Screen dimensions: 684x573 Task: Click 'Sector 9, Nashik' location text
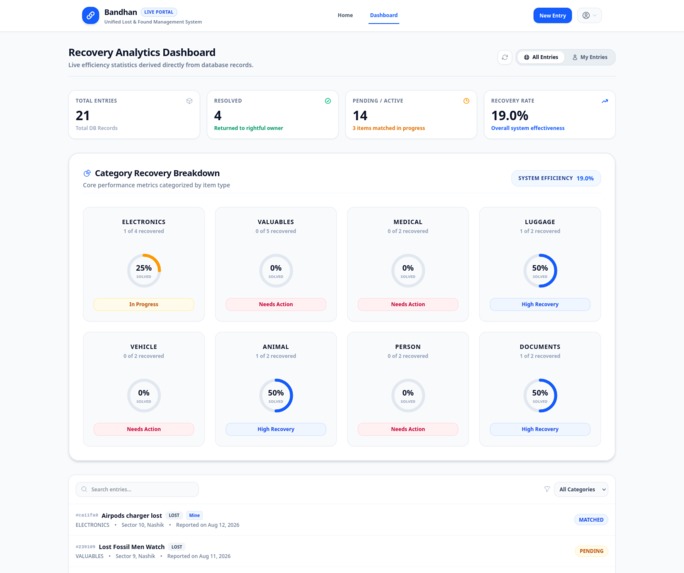pyautogui.click(x=135, y=556)
